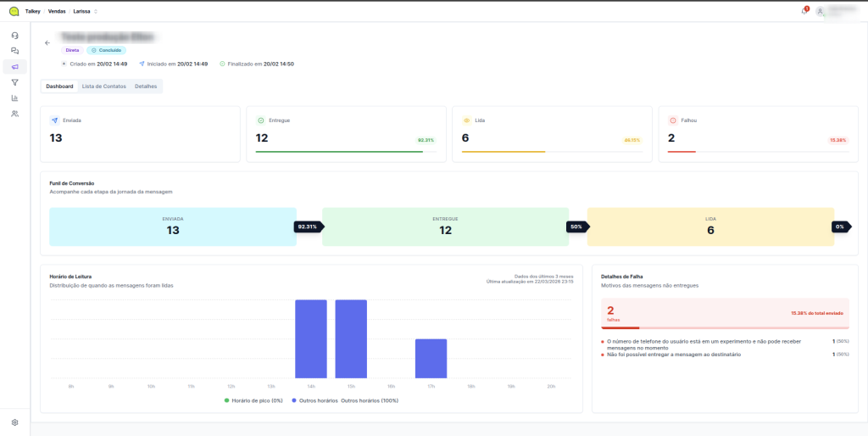Open the headset support icon in sidebar
This screenshot has height=436, width=868.
pyautogui.click(x=14, y=36)
